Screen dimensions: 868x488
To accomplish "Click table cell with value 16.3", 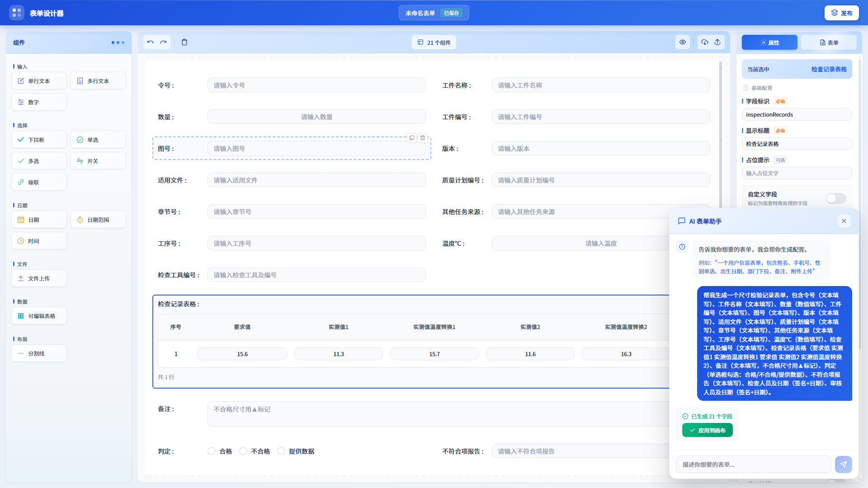I will pyautogui.click(x=626, y=354).
